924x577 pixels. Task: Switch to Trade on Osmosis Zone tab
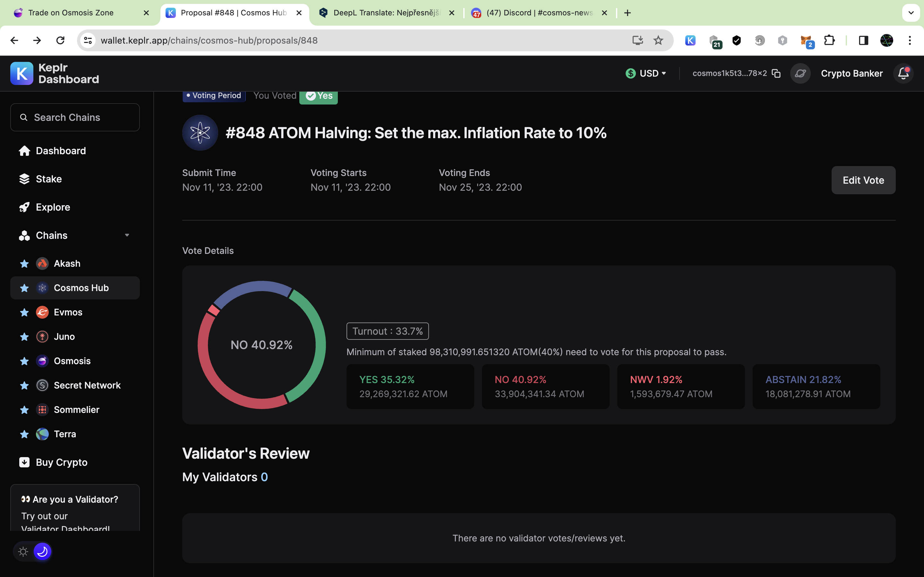pyautogui.click(x=71, y=13)
